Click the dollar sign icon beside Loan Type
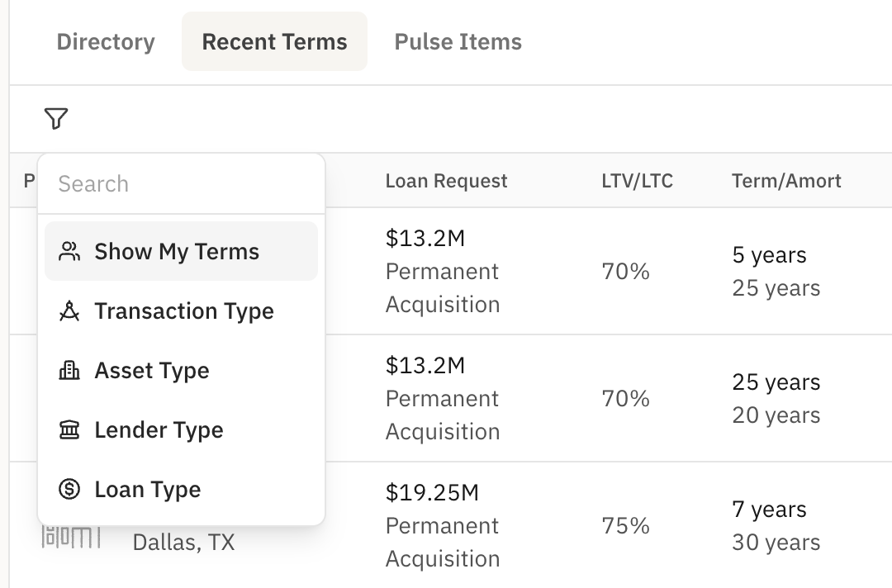The height and width of the screenshot is (588, 892). click(68, 490)
